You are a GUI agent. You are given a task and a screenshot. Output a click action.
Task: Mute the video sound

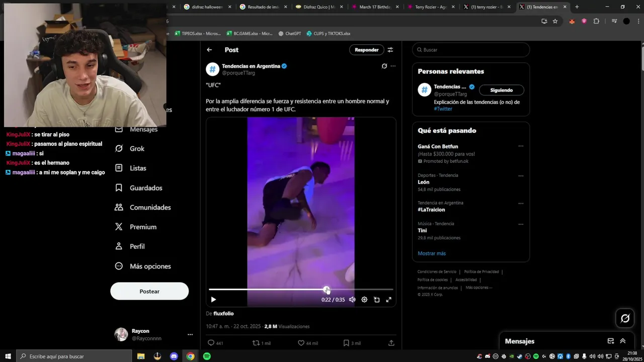point(352,300)
